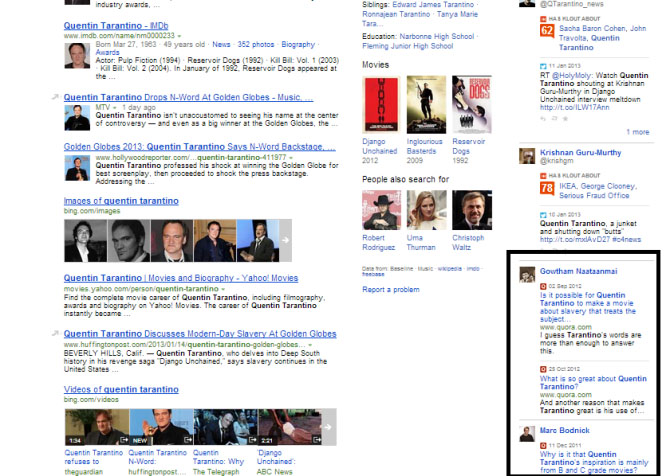670x476 pixels.
Task: Click the IMDb result portrait thumbnail
Action: (x=77, y=55)
